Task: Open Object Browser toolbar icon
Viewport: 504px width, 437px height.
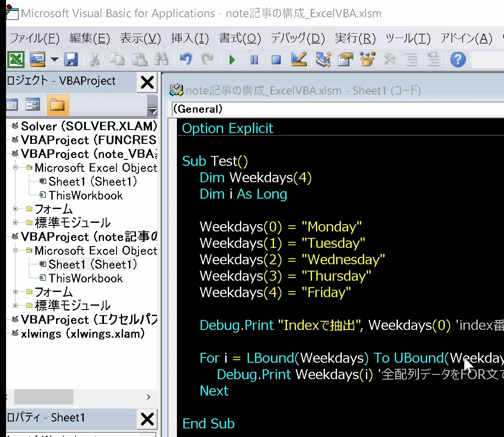Action: click(x=367, y=60)
